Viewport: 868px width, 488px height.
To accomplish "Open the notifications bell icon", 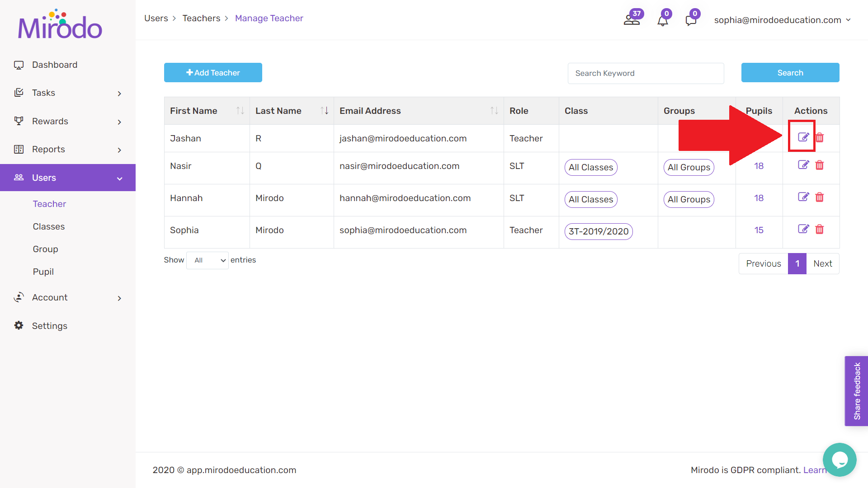I will click(663, 21).
